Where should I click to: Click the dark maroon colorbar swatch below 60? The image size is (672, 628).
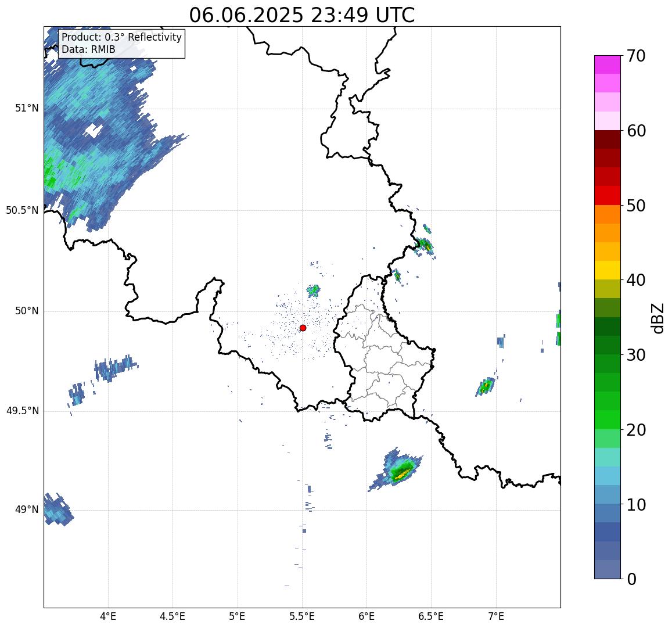pyautogui.click(x=608, y=139)
